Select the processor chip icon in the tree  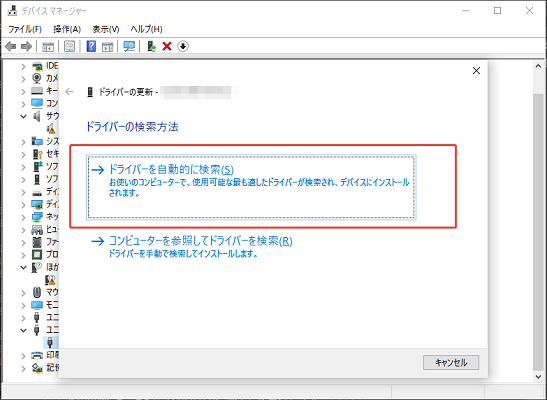pos(37,255)
